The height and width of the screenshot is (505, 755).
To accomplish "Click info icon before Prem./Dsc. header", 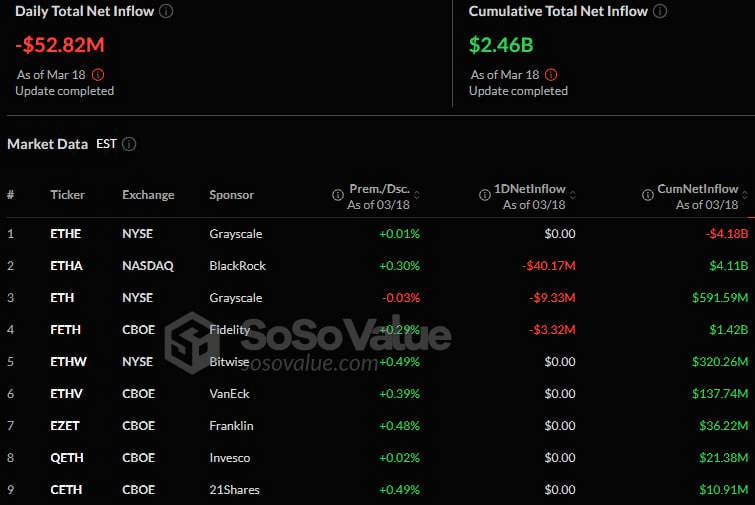I will point(338,195).
